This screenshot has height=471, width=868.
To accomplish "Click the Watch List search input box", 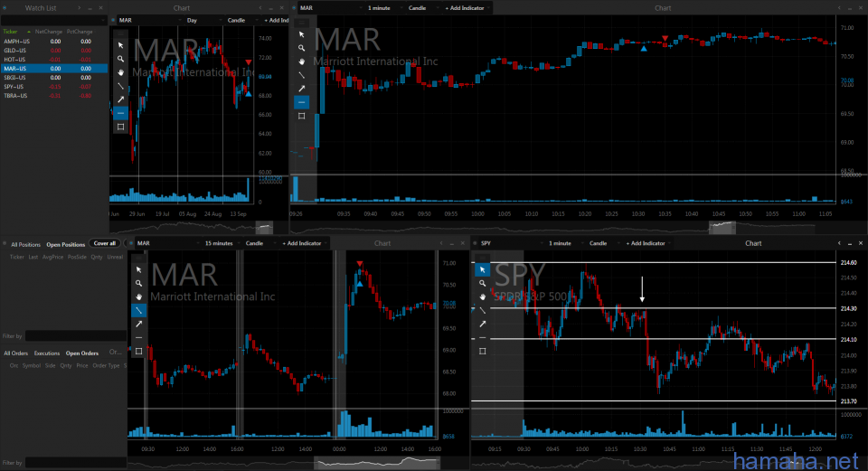I will pyautogui.click(x=52, y=20).
